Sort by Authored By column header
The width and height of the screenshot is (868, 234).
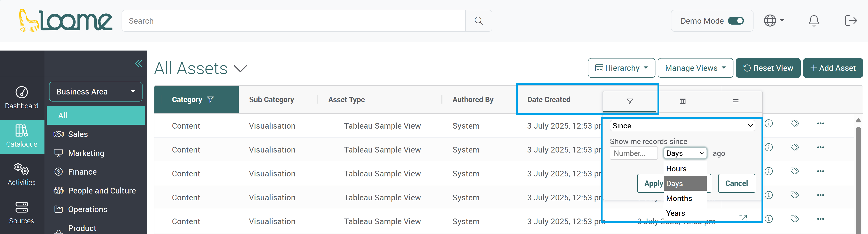[x=473, y=99]
